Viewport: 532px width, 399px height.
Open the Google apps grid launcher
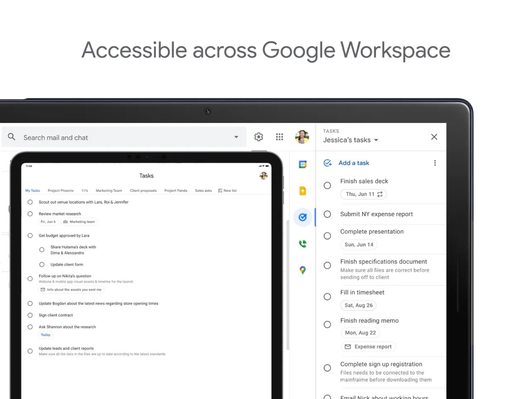click(279, 137)
